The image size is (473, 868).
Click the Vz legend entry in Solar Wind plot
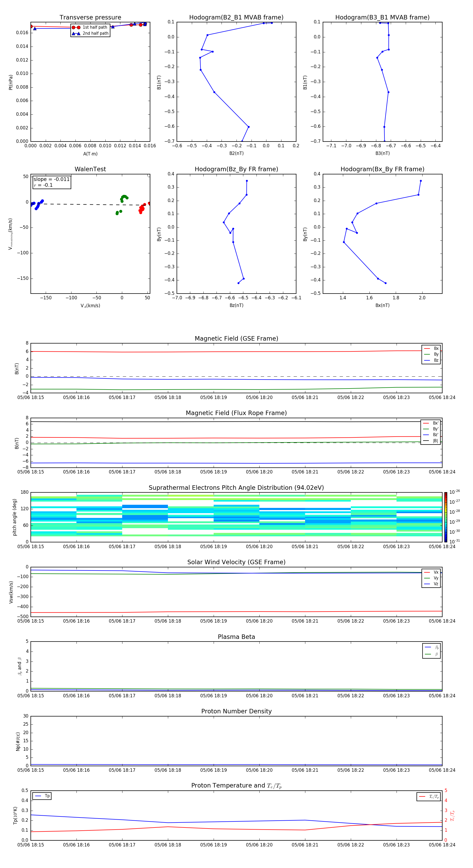coord(431,584)
